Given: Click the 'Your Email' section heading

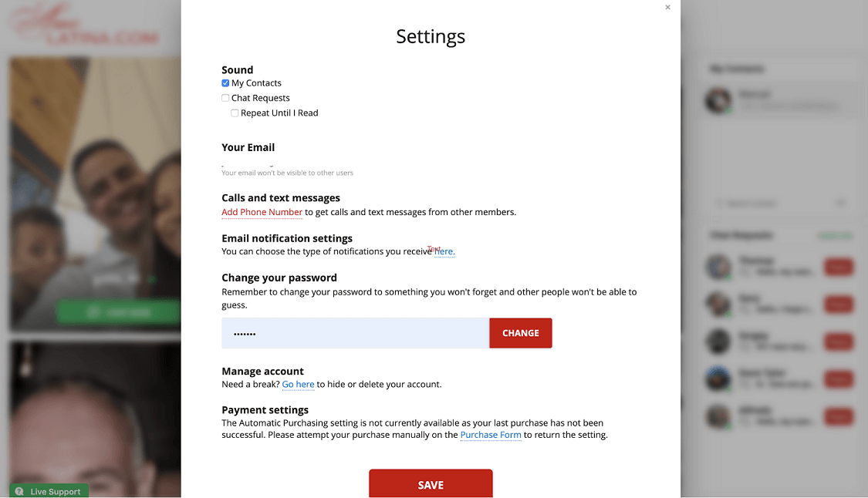Looking at the screenshot, I should [x=248, y=147].
